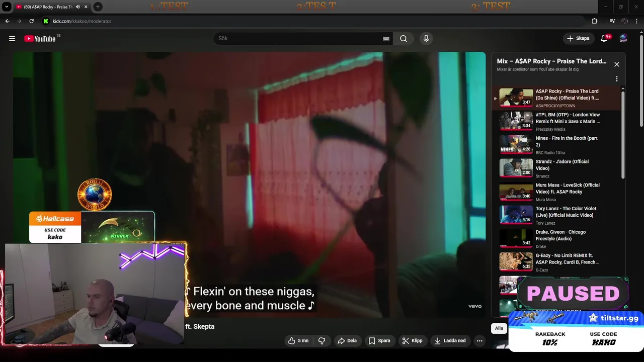This screenshot has height=362, width=644.
Task: Open the tab search dropdown arrow
Action: (7, 7)
